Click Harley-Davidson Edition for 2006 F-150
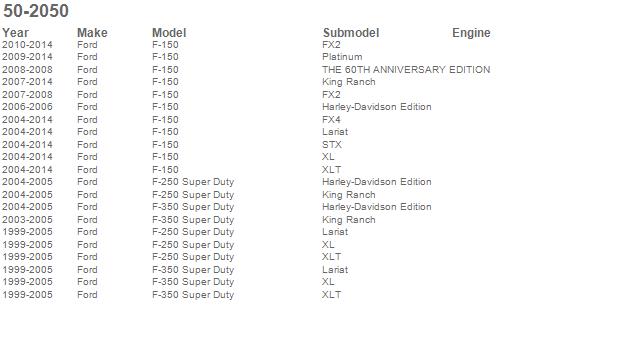The image size is (628, 363). (377, 107)
